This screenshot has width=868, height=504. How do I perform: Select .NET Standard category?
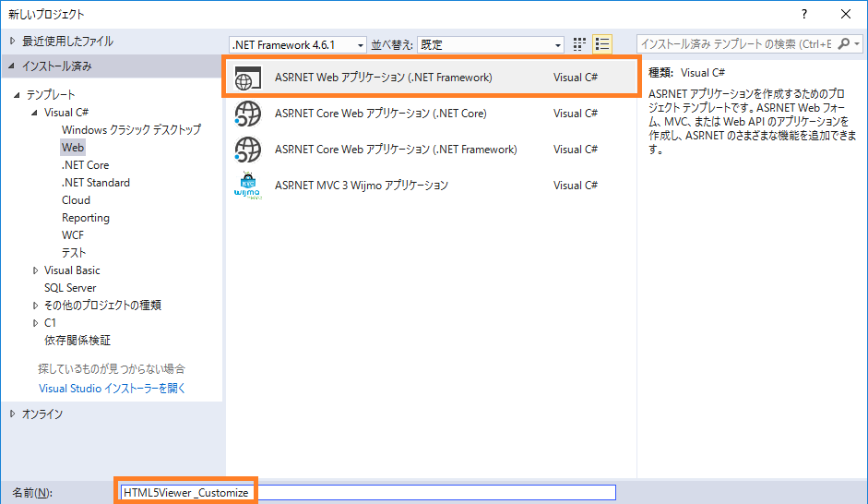[x=95, y=183]
